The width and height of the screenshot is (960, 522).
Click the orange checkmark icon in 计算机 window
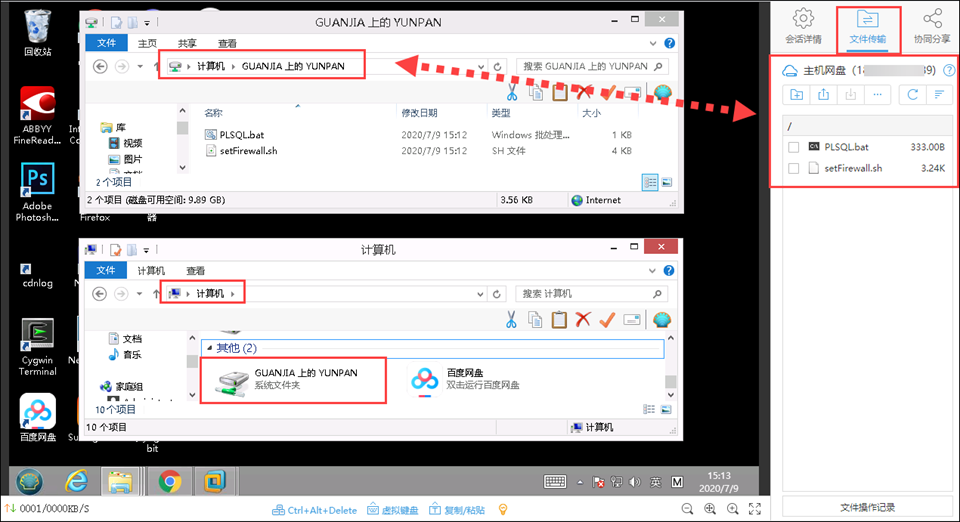click(607, 319)
